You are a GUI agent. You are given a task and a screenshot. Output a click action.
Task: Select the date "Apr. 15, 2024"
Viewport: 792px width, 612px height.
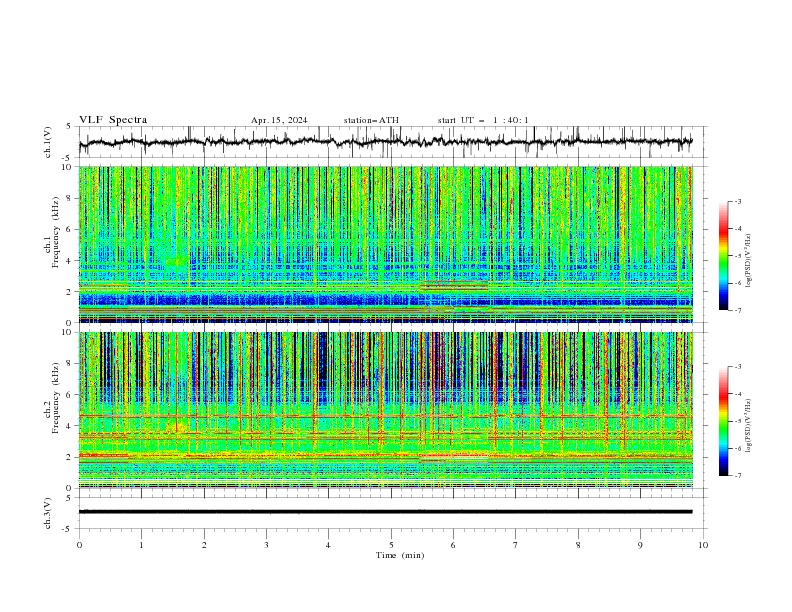tap(279, 120)
